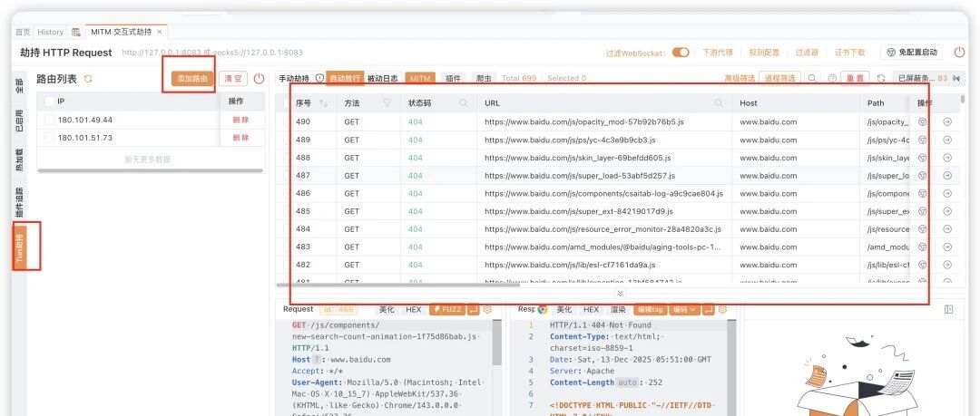Viewport: 980px width, 416px height.
Task: Select 手动劫持 mode
Action: (294, 79)
